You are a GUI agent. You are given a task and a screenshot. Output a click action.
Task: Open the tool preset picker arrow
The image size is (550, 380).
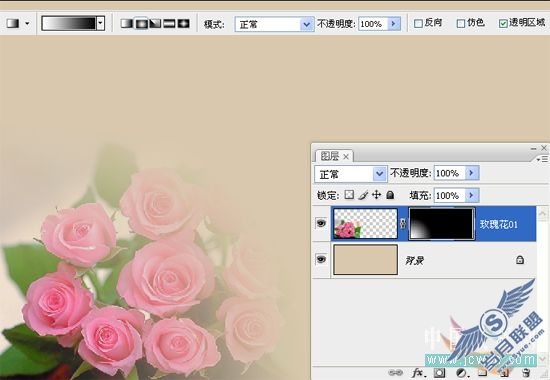(x=27, y=24)
